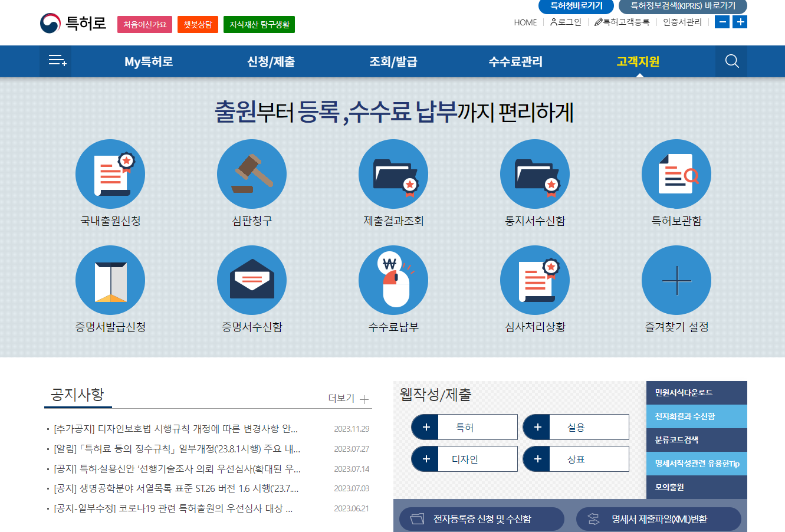This screenshot has width=785, height=532.
Task: Switch to the 수수료관리 menu
Action: pos(515,61)
